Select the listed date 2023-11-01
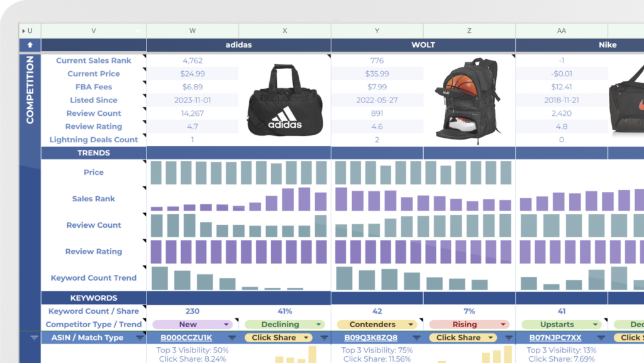This screenshot has height=363, width=644. [192, 100]
